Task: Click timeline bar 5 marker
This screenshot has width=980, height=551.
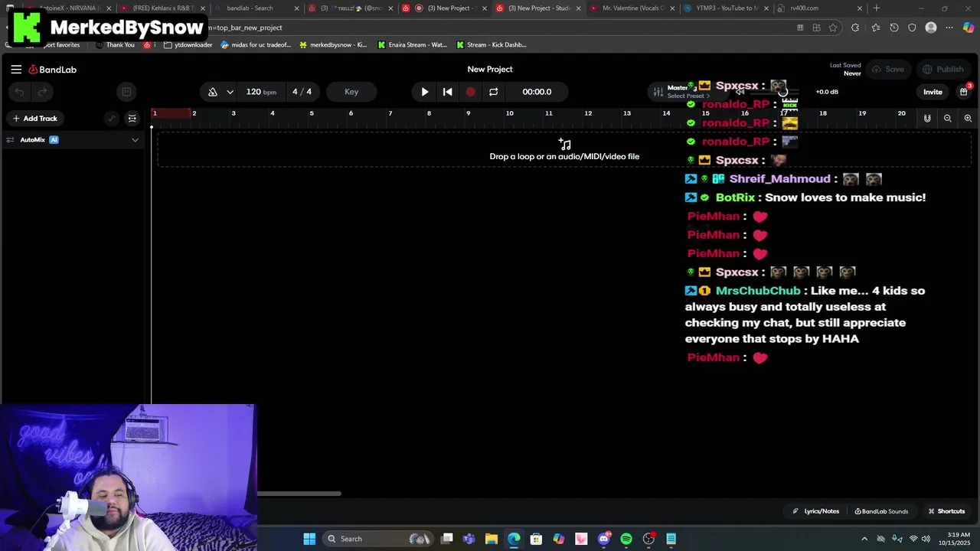Action: coord(312,113)
